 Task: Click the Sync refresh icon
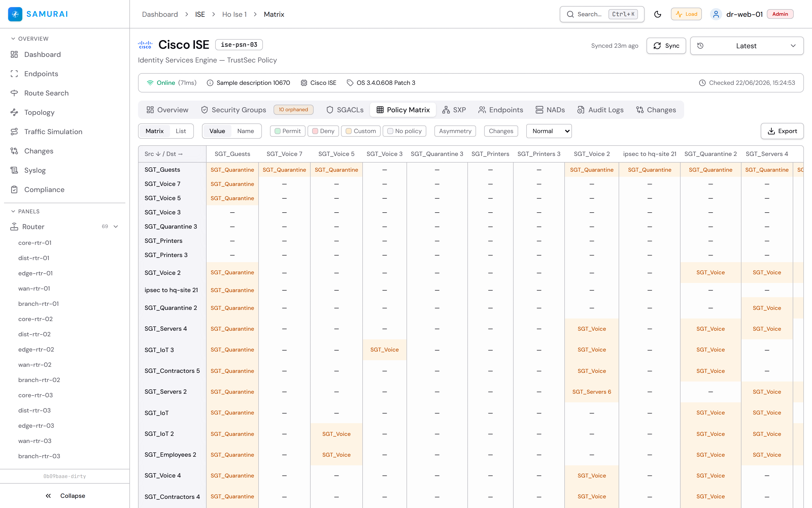click(657, 46)
